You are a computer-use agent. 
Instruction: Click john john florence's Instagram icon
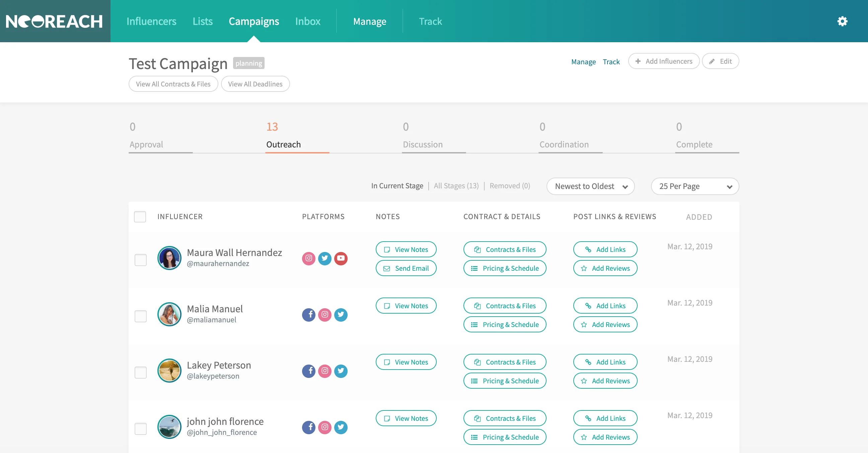click(x=324, y=428)
